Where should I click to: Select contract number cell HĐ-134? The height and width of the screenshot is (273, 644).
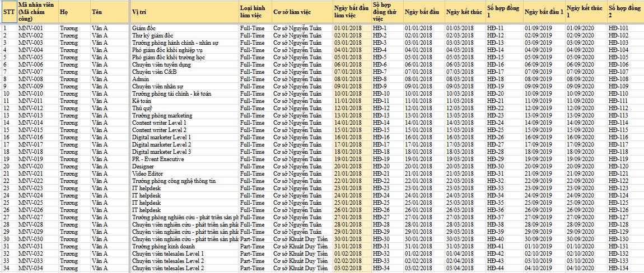(626, 269)
